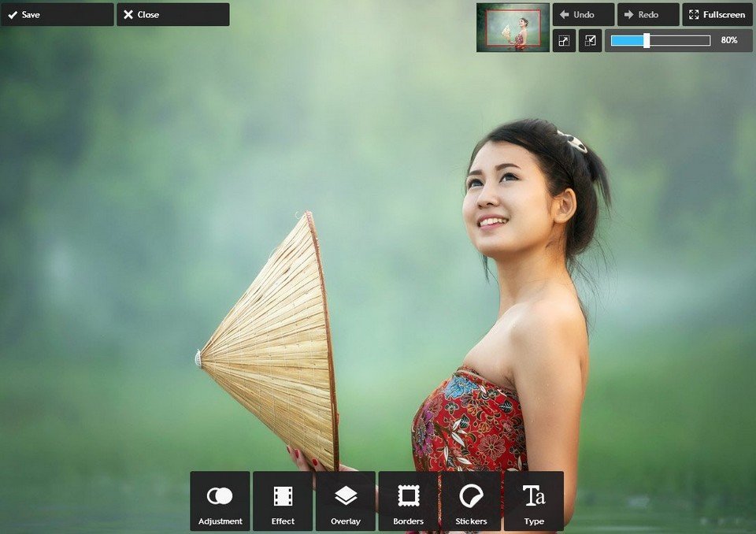Screen dimensions: 756x534
Task: Click the empty right part of zoom slider track
Action: 680,40
